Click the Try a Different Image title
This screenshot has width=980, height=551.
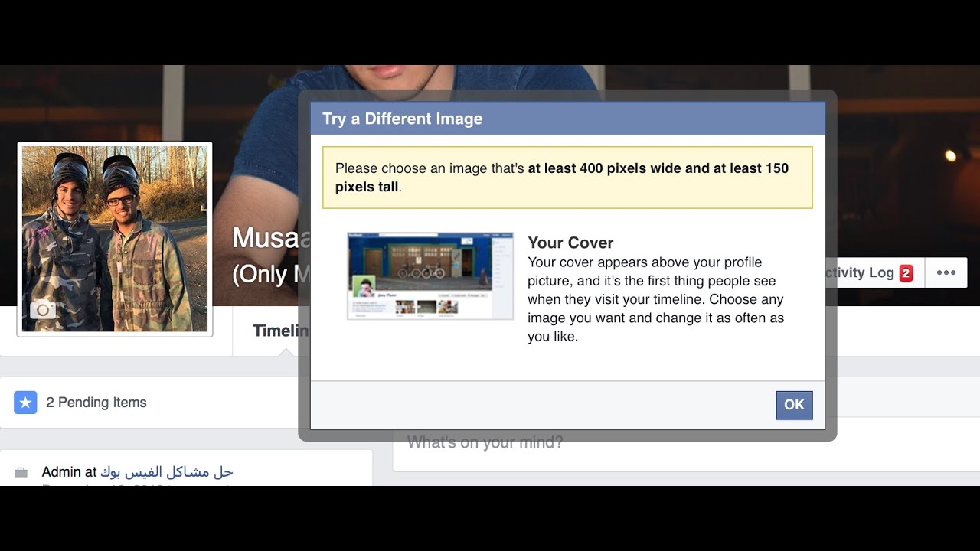(x=402, y=119)
